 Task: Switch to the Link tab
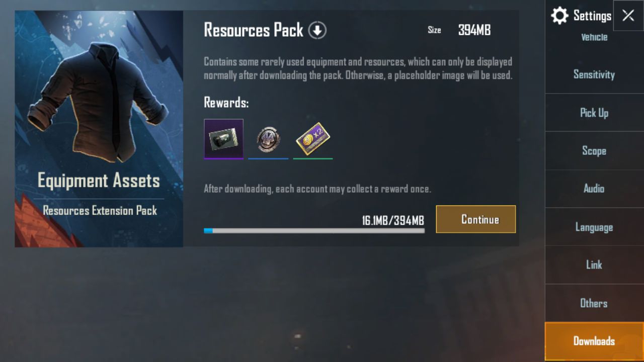(x=594, y=265)
